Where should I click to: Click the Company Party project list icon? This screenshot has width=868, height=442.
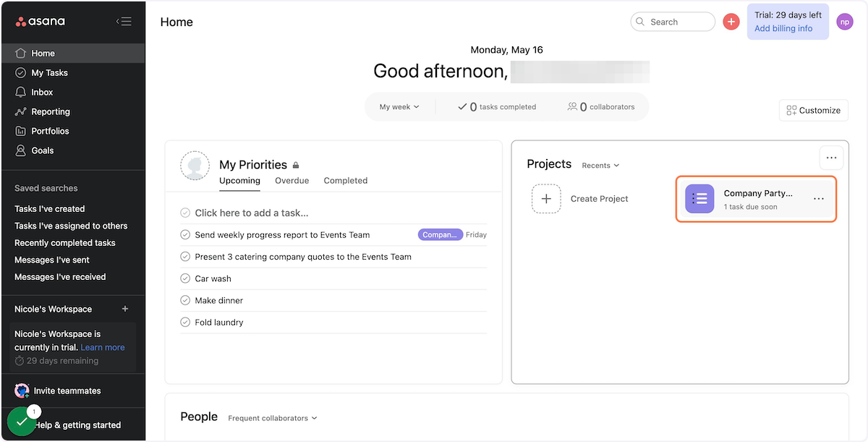[699, 199]
